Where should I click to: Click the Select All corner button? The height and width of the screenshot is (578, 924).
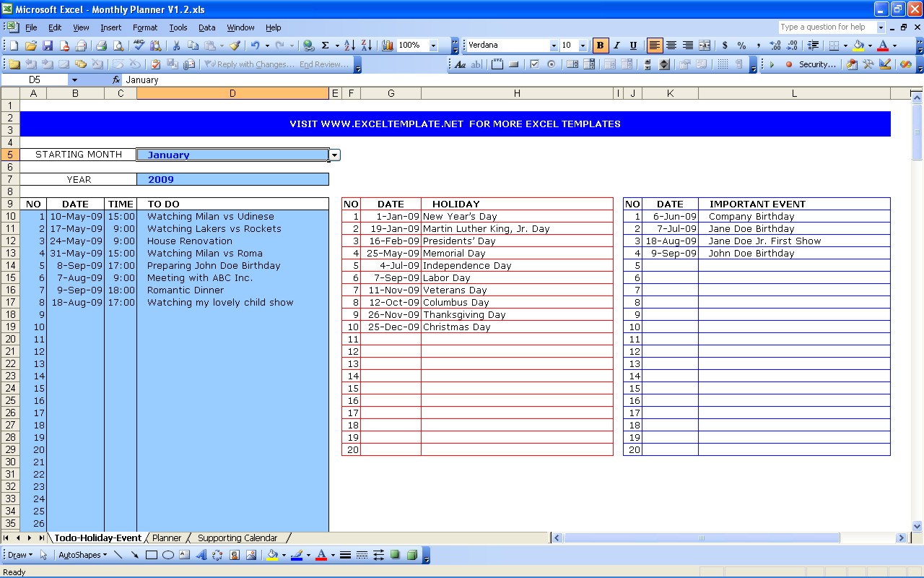[x=10, y=93]
